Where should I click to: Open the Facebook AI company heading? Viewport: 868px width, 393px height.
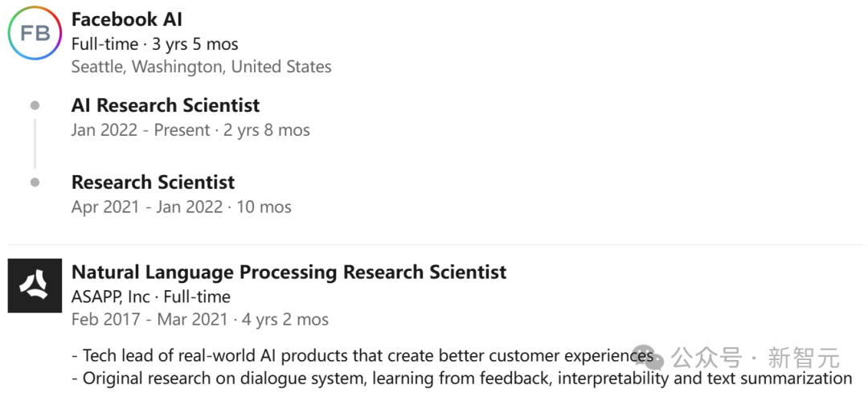pos(127,19)
